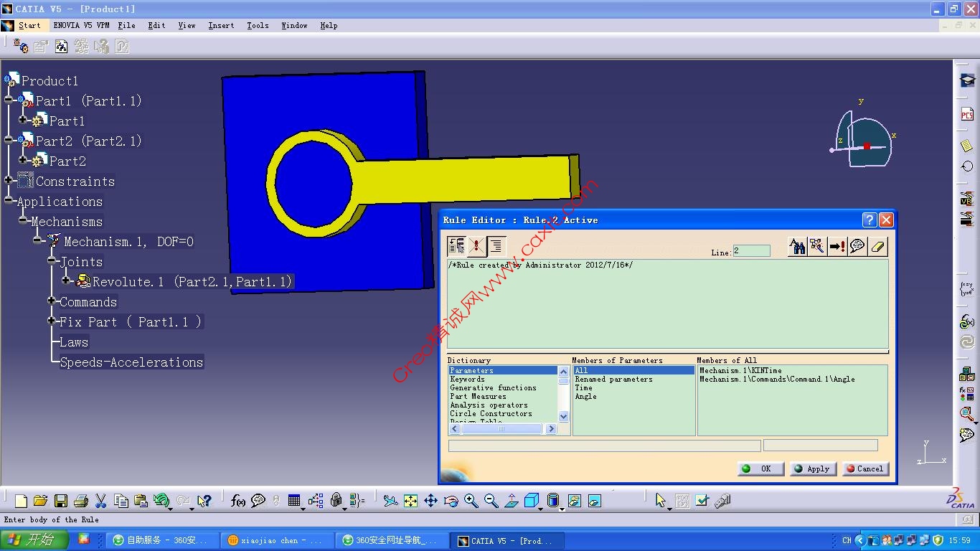This screenshot has height=551, width=980.
Task: Click the Fit All In icon
Action: tap(410, 501)
